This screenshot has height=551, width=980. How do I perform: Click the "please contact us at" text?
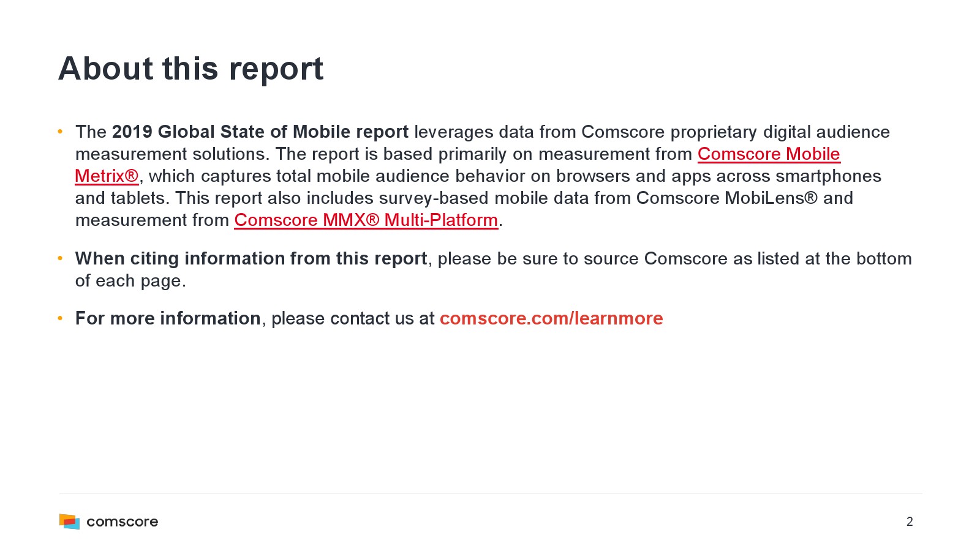tap(353, 318)
